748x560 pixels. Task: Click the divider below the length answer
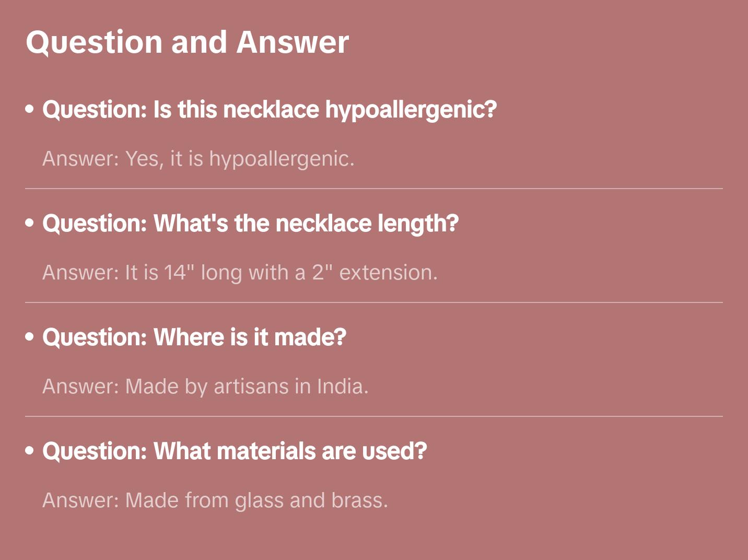pyautogui.click(x=374, y=302)
